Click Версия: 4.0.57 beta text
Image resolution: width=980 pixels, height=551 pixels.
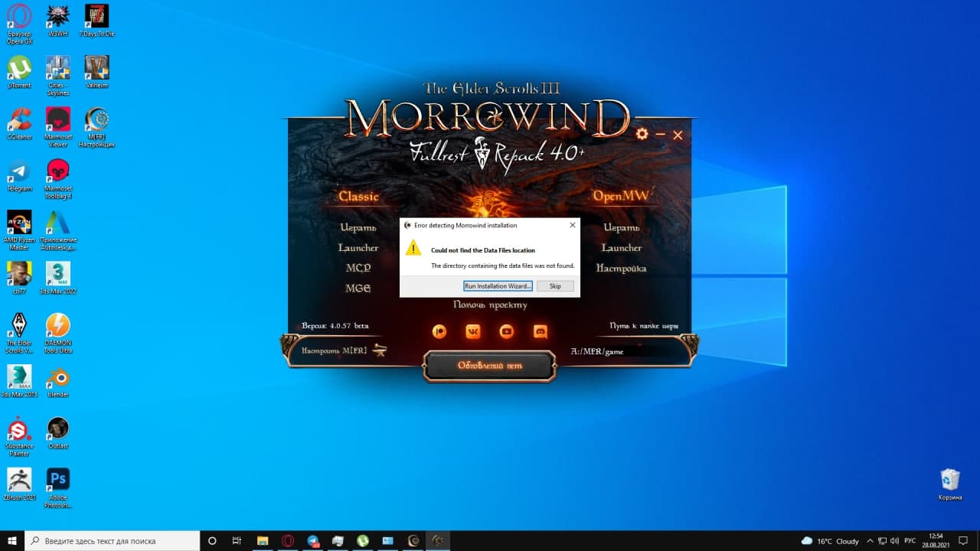coord(335,326)
